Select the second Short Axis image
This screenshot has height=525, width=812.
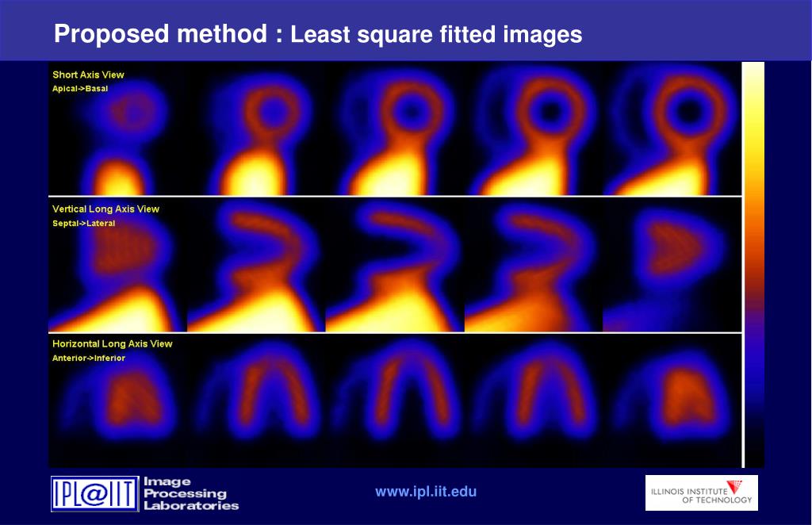(x=256, y=129)
